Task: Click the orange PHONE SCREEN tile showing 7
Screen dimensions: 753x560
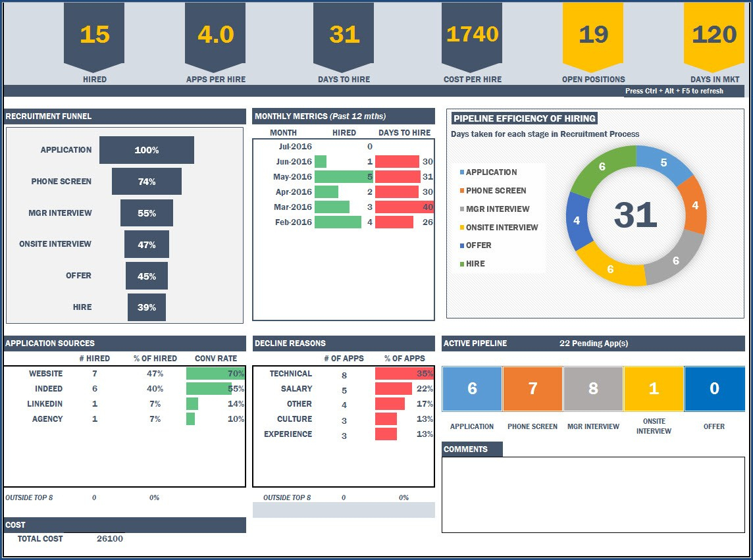Action: (532, 388)
